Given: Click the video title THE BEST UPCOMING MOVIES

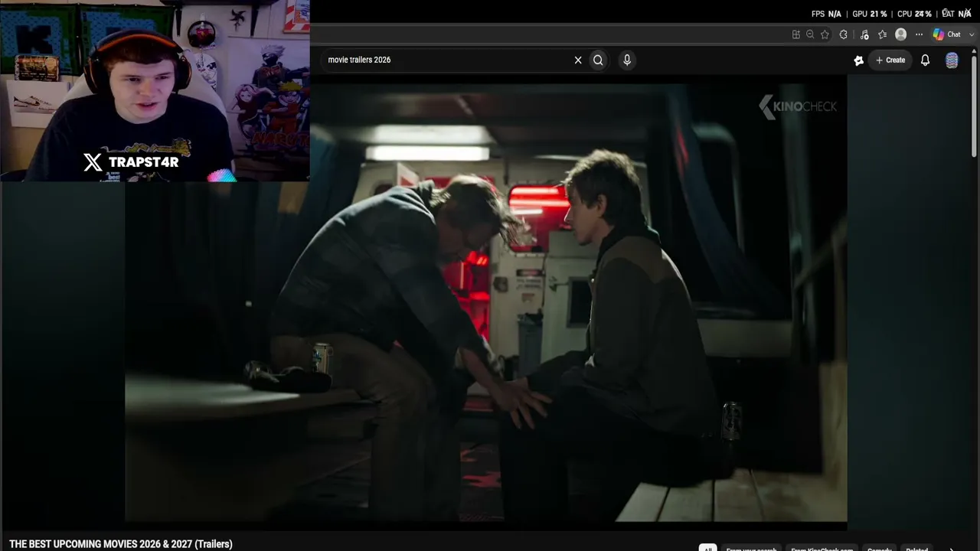Looking at the screenshot, I should click(121, 544).
